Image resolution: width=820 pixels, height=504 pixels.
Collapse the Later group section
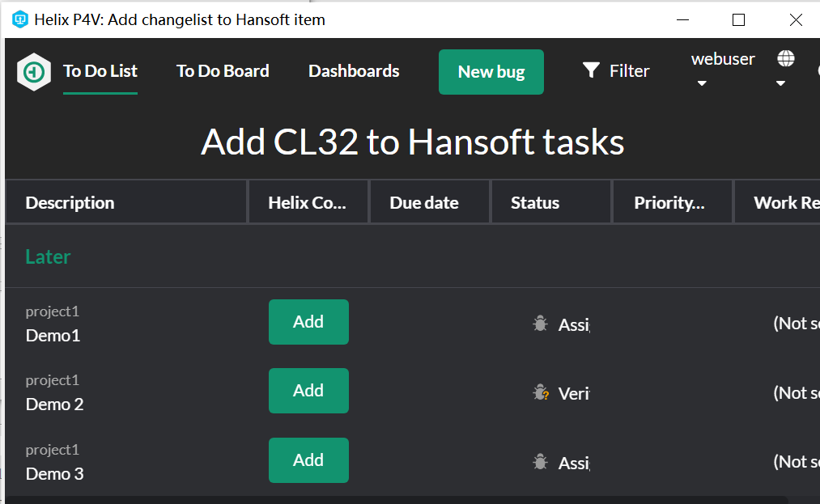[48, 256]
